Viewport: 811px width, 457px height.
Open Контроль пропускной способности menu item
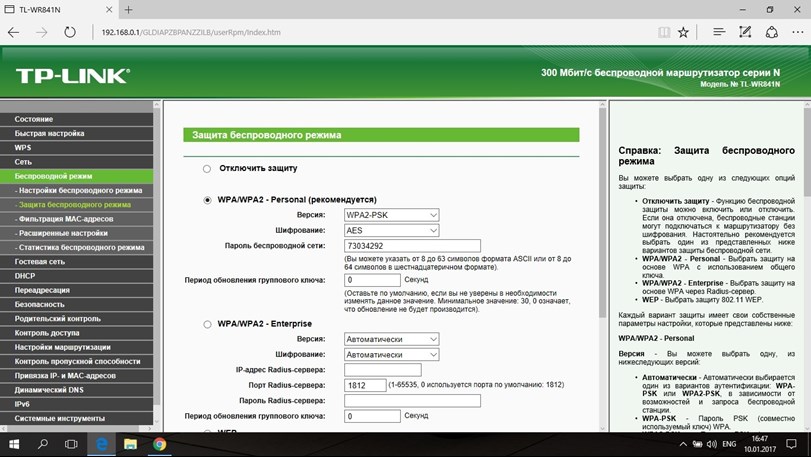[77, 361]
